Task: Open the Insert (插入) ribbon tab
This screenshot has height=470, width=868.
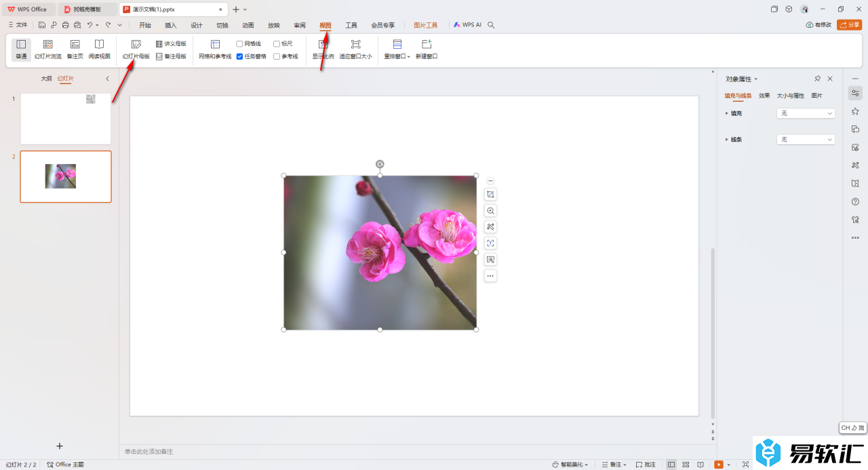Action: pos(170,25)
